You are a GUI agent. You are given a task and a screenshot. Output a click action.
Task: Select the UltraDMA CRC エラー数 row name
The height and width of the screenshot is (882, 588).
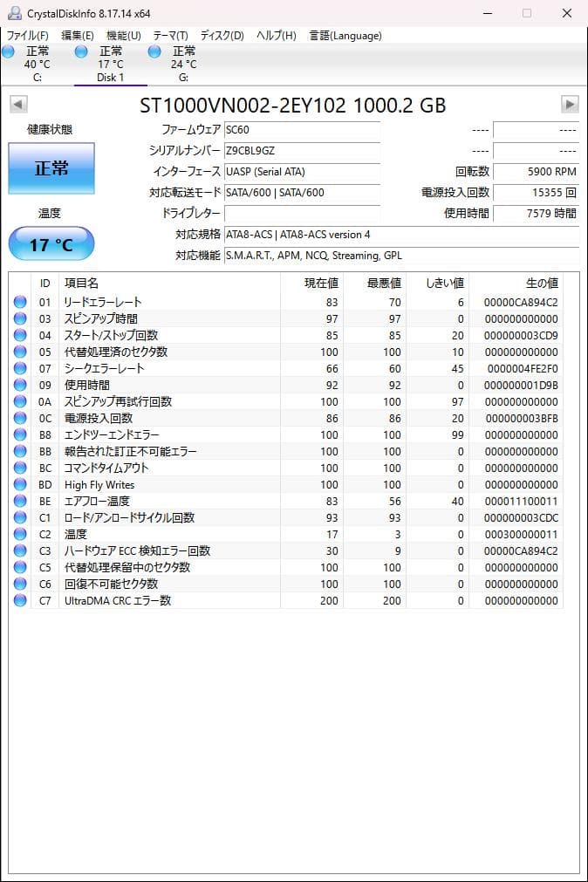pyautogui.click(x=118, y=601)
